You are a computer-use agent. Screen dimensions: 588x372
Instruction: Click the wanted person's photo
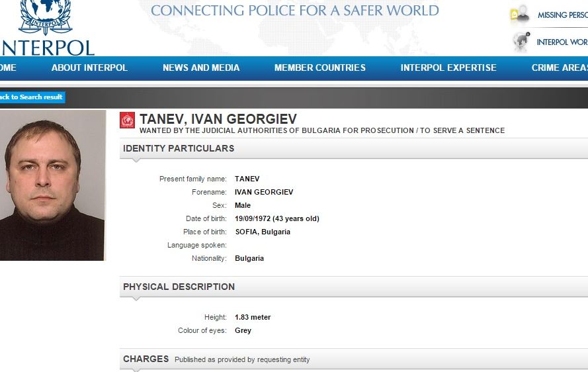[x=52, y=185]
